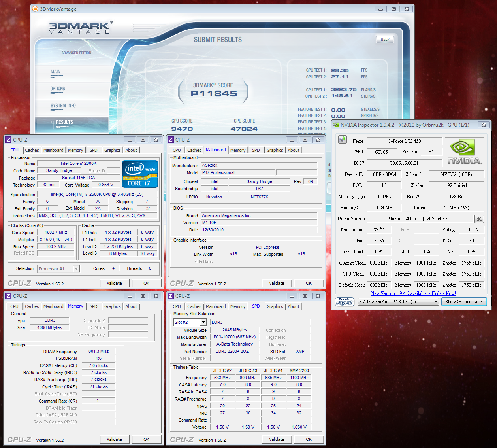The height and width of the screenshot is (448, 497).
Task: Click the DRAM Frequency value field
Action: tap(98, 351)
